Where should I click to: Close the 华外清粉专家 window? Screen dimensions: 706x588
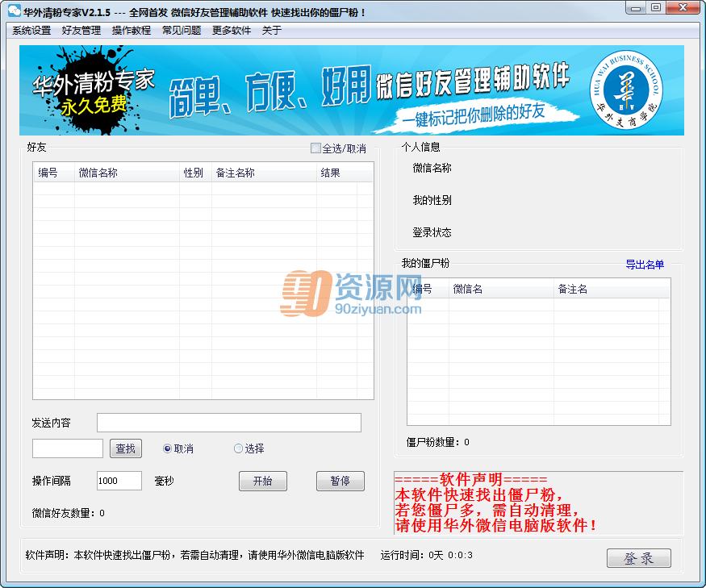coord(683,7)
